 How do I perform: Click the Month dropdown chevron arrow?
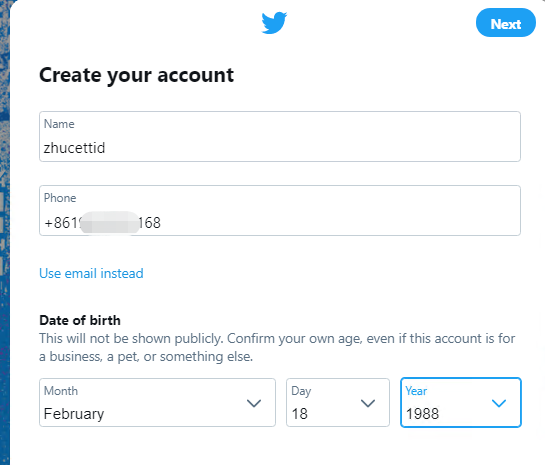[254, 403]
